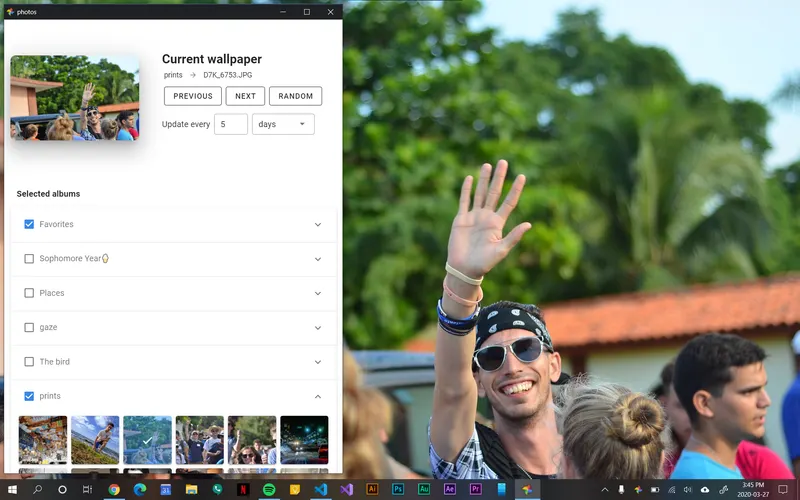The image size is (800, 500).
Task: Check the Places album checkbox
Action: 29,293
